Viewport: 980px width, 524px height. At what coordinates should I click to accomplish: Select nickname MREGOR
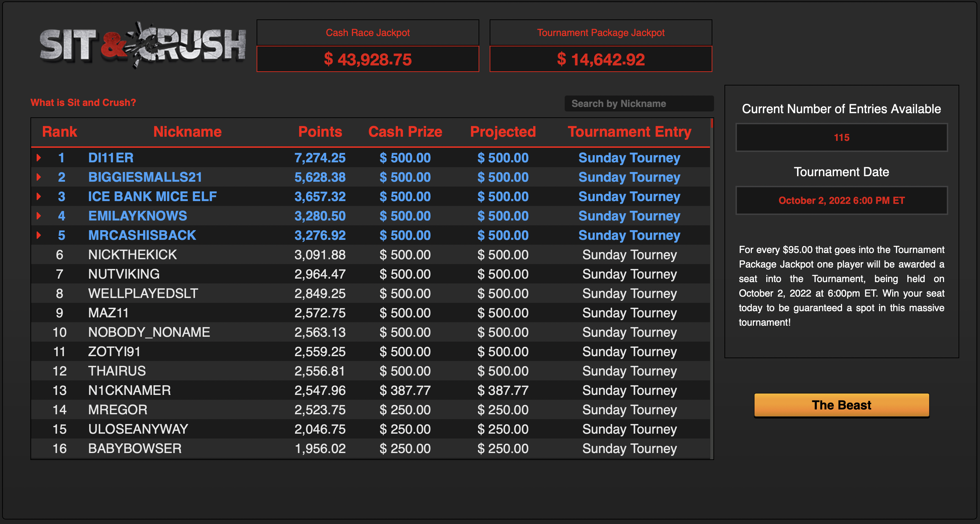tap(118, 410)
